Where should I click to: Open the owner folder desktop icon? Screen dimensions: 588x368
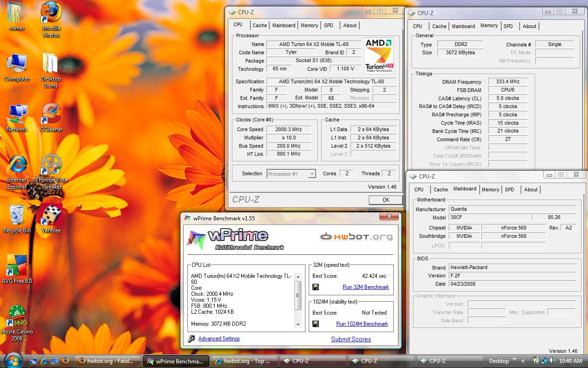click(17, 17)
